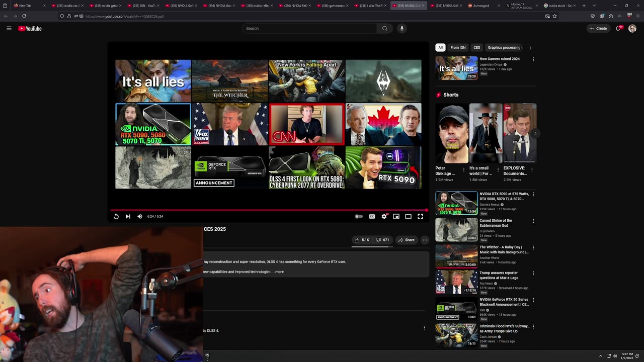This screenshot has width=644, height=362.
Task: Switch to miniplayer mode
Action: (396, 216)
